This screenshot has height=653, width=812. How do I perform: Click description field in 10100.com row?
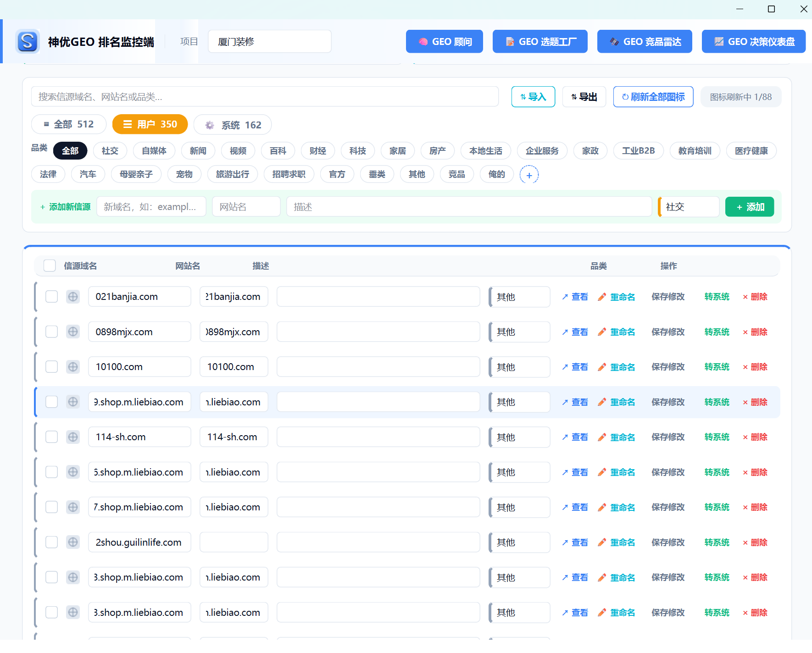pos(378,367)
